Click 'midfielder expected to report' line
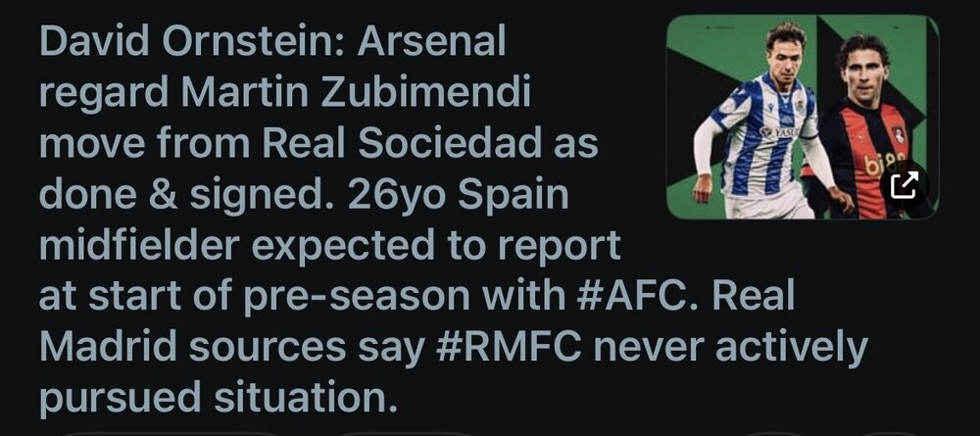980x436 pixels. pos(329,245)
